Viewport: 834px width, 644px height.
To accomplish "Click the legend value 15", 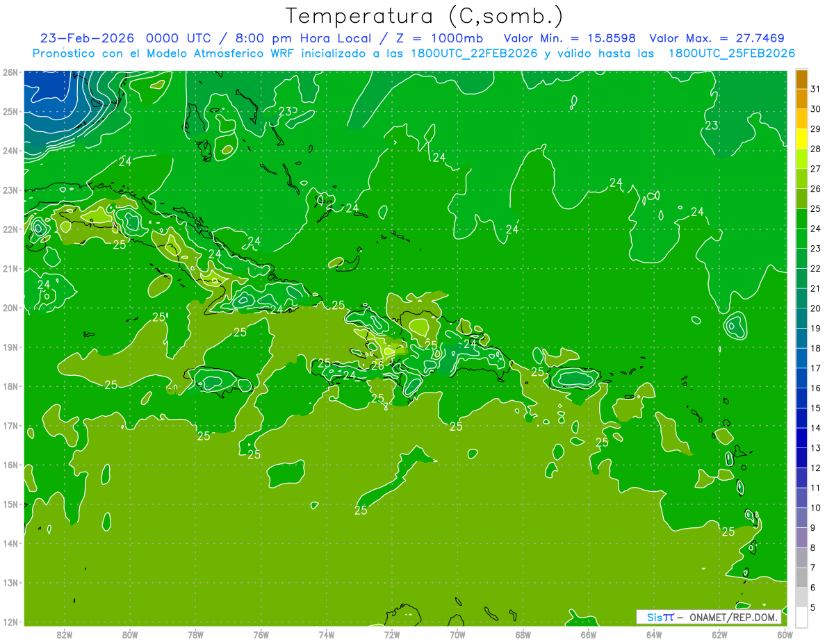I will (815, 408).
